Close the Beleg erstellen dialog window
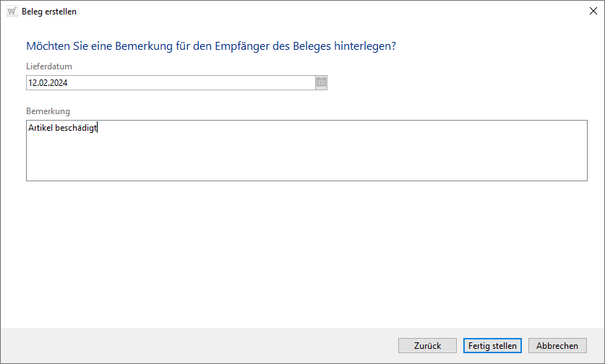The image size is (605, 364). [593, 12]
